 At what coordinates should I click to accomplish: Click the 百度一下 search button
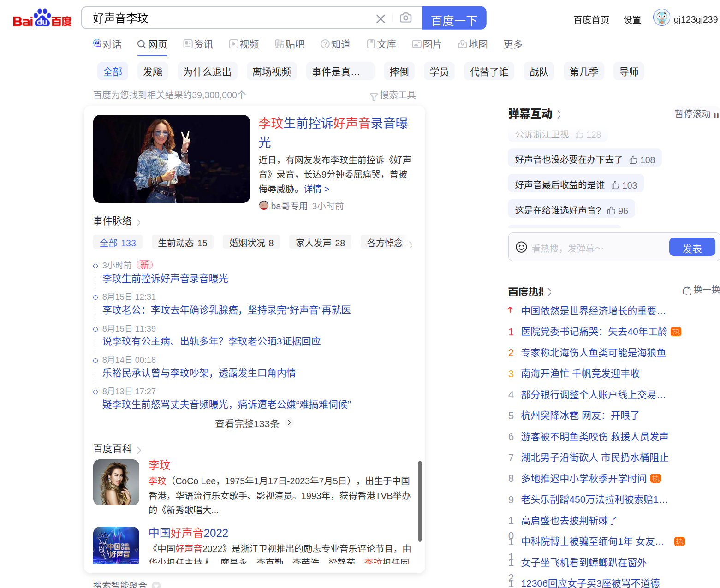pos(454,18)
